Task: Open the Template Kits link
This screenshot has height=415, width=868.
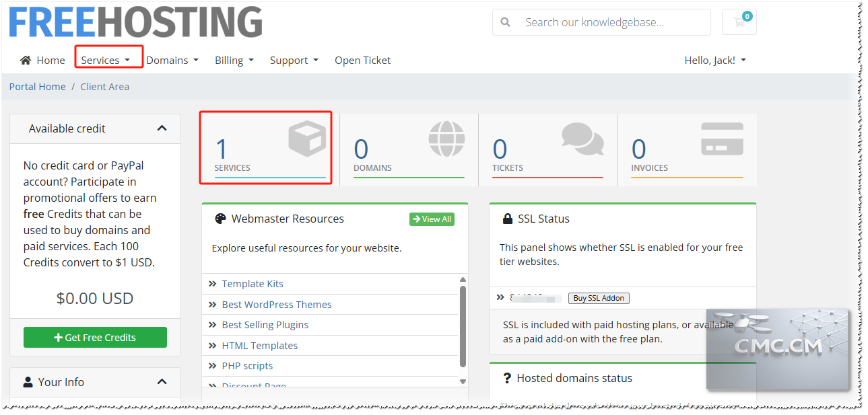Action: tap(253, 284)
